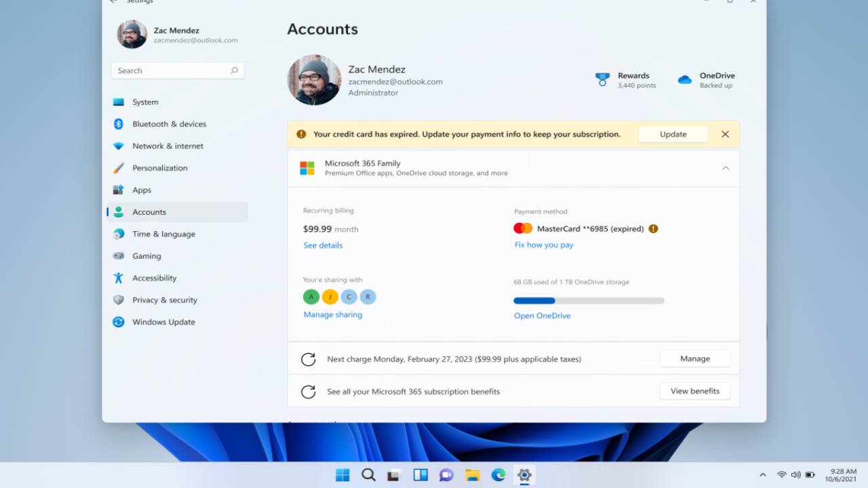Image resolution: width=868 pixels, height=488 pixels.
Task: Dismiss the expired credit card warning
Action: click(x=724, y=134)
